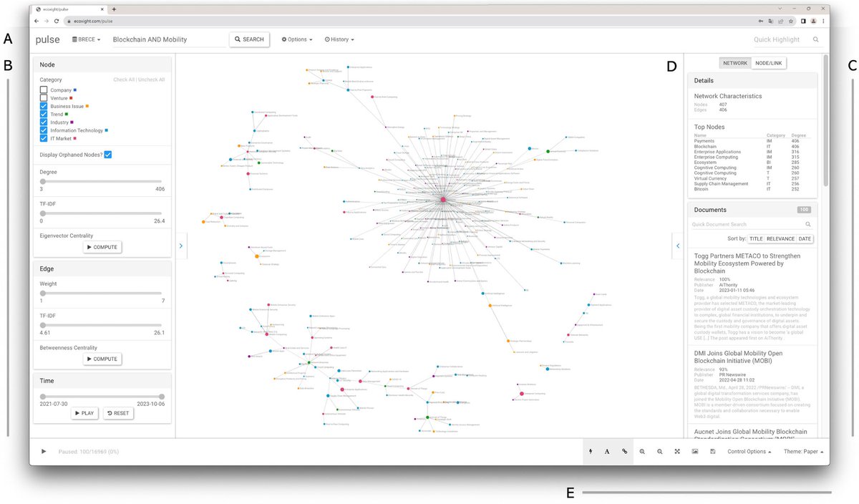Screen dimensions: 859x504
Task: Select the Bitcoin row in Top Nodes
Action: tap(753, 189)
